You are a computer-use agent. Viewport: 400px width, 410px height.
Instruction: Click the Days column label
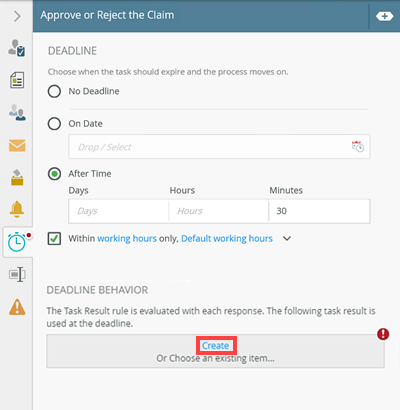[x=78, y=191]
